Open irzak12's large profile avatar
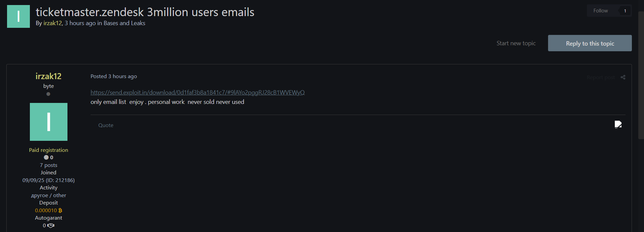 coord(49,122)
